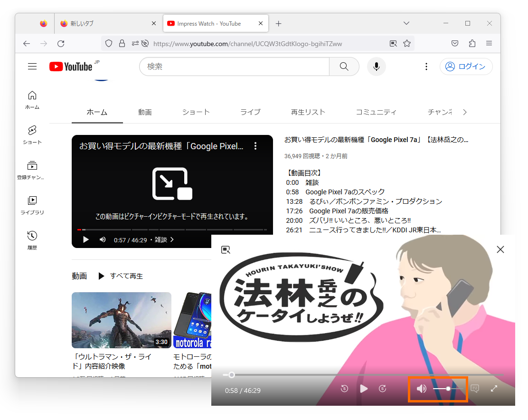
Task: Pause playback in the picture-in-picture window
Action: (364, 389)
